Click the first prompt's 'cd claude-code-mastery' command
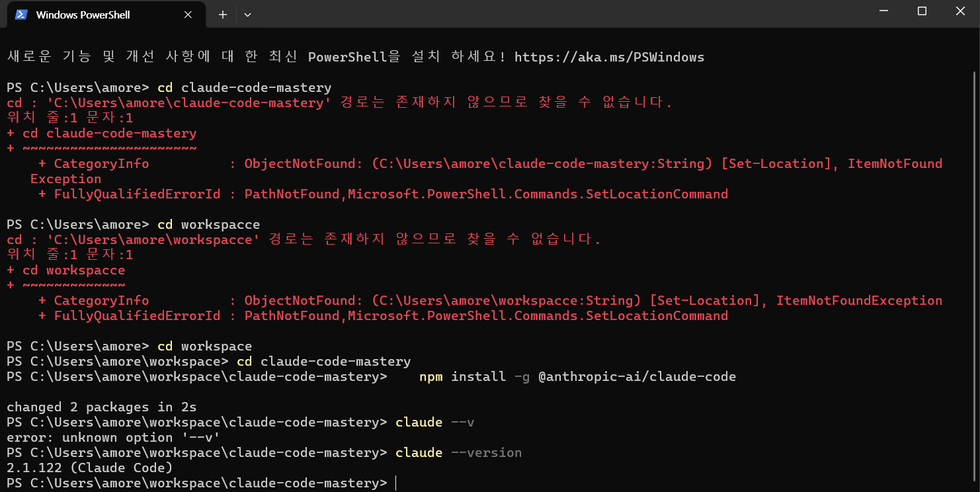The height and width of the screenshot is (492, 980). (x=244, y=87)
